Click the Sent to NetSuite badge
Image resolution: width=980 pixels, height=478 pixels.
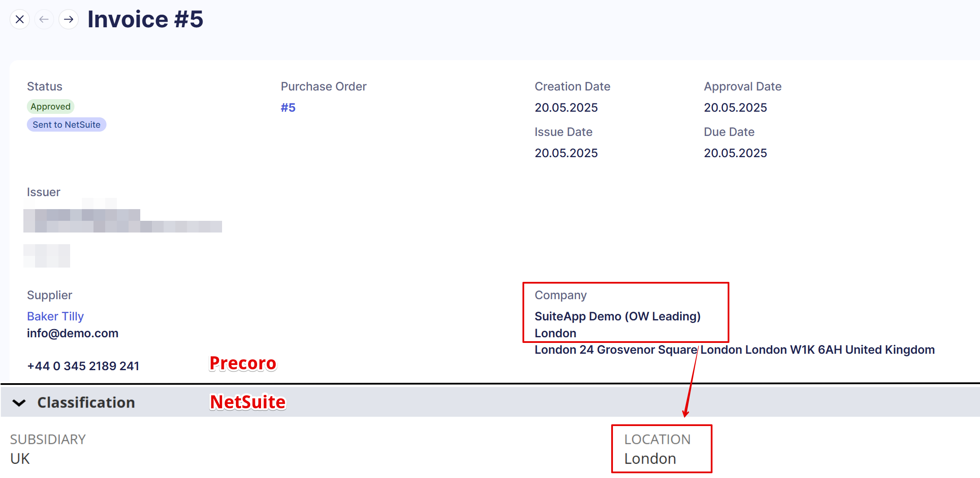click(x=67, y=125)
